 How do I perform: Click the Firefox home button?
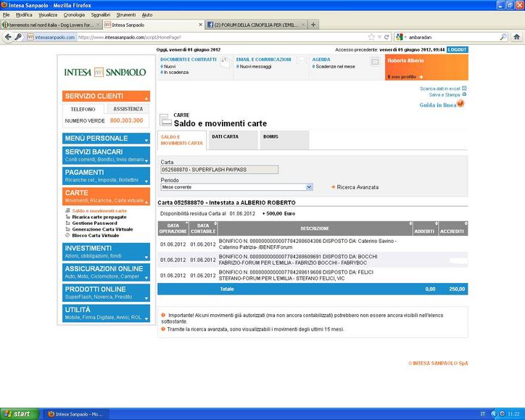click(x=516, y=36)
